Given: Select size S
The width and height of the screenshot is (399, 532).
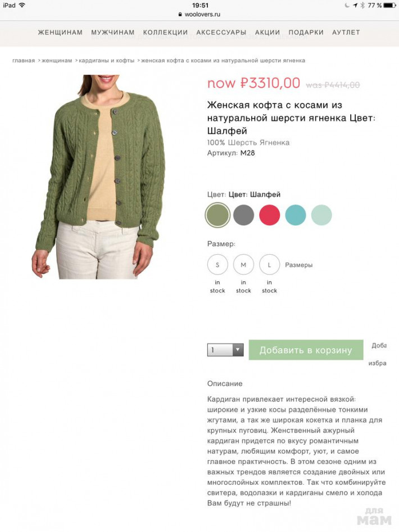Looking at the screenshot, I should (217, 265).
